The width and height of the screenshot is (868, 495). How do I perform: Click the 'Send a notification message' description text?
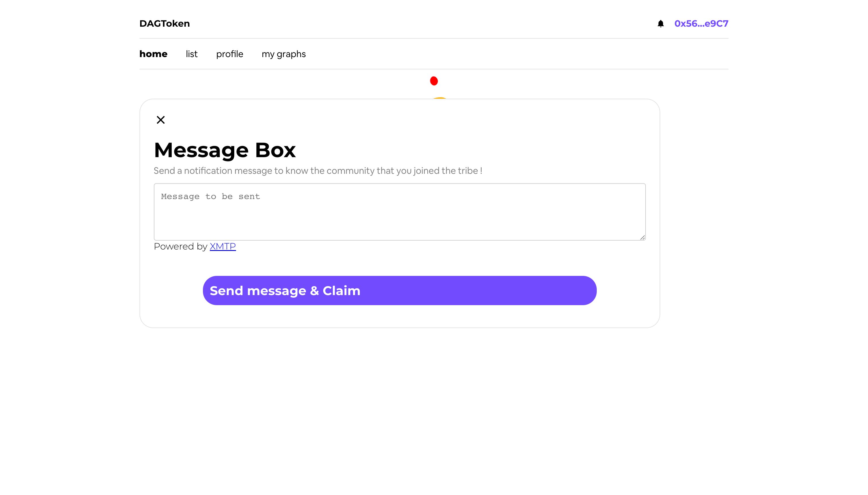[x=318, y=171]
